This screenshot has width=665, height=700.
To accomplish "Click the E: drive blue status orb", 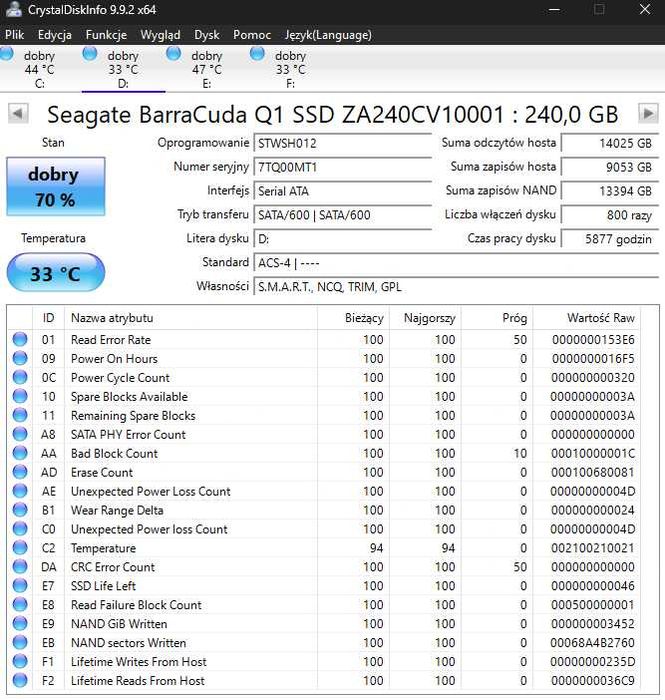I will coord(173,54).
